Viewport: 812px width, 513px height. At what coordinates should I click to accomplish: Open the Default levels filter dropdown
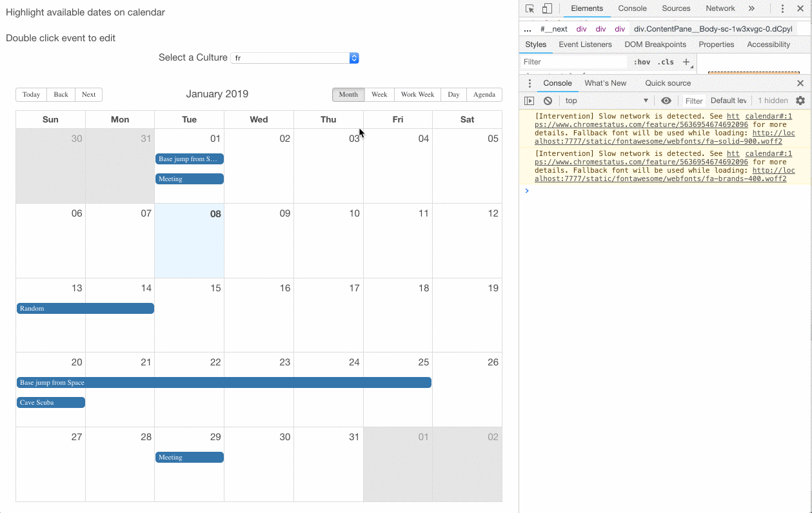728,101
